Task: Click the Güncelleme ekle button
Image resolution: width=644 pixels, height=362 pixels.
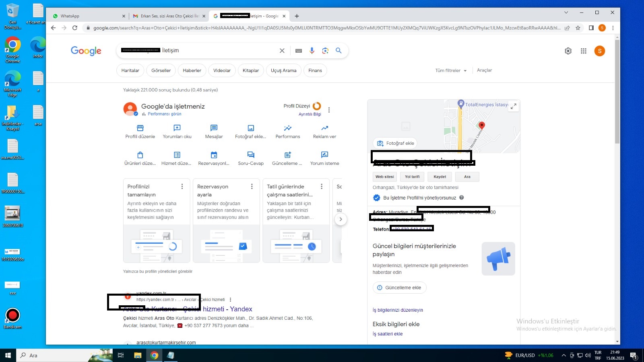Action: (399, 288)
